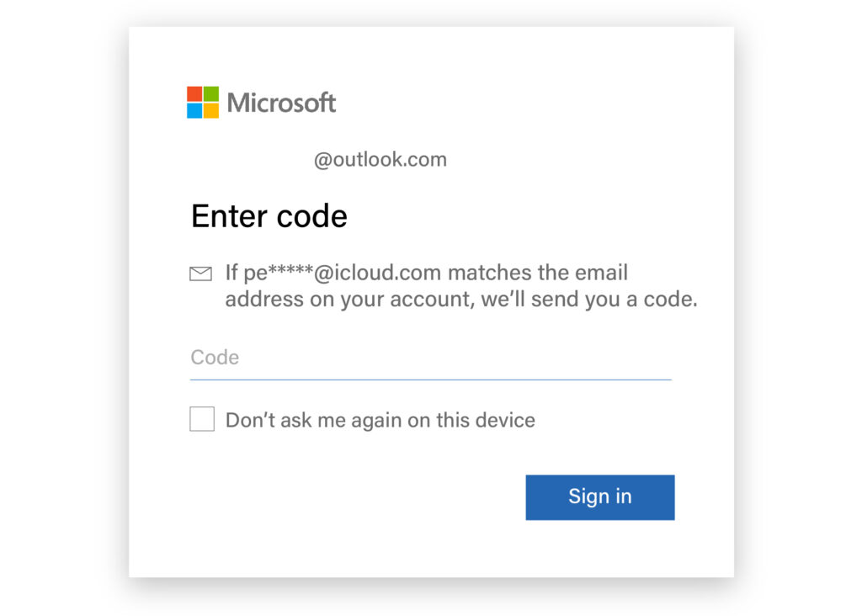Click the envelope mail icon
Image resolution: width=862 pixels, height=616 pixels.
pos(200,273)
